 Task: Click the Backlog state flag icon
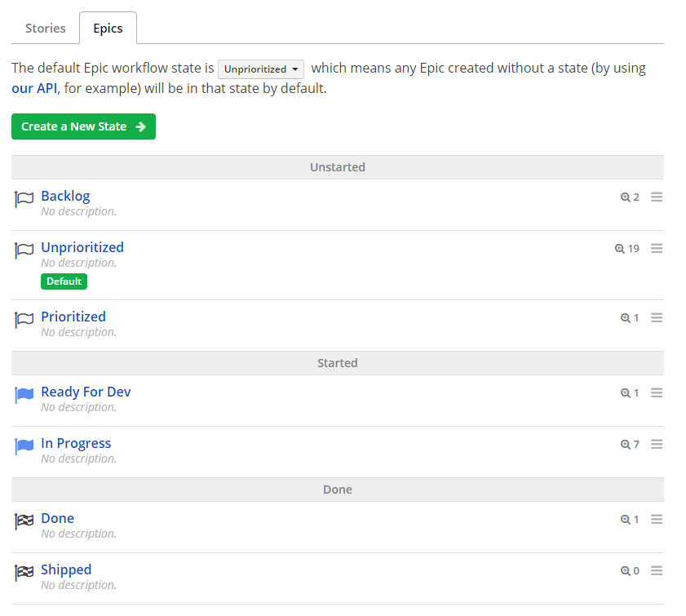[x=24, y=199]
